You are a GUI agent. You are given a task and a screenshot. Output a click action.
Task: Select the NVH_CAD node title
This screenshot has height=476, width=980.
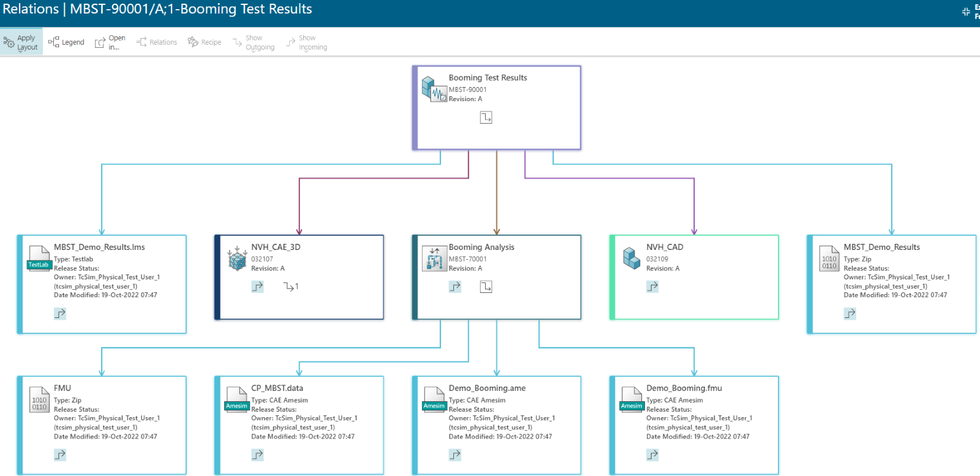pyautogui.click(x=665, y=247)
